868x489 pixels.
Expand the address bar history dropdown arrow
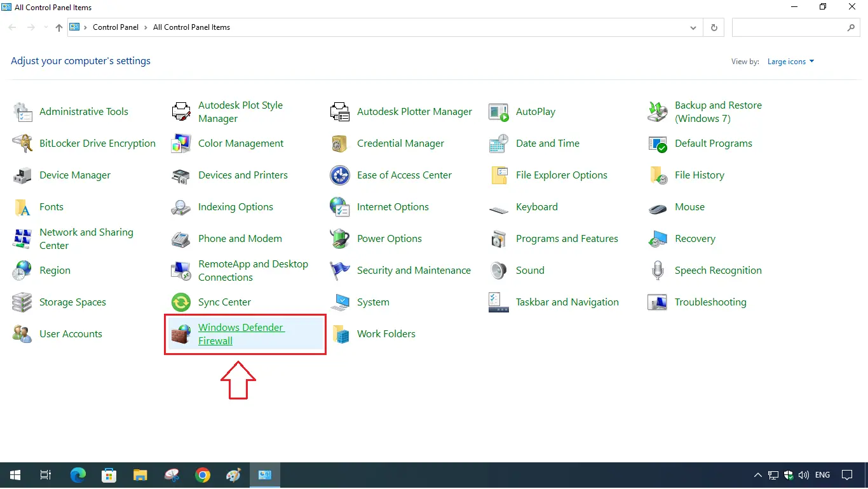[x=693, y=28]
